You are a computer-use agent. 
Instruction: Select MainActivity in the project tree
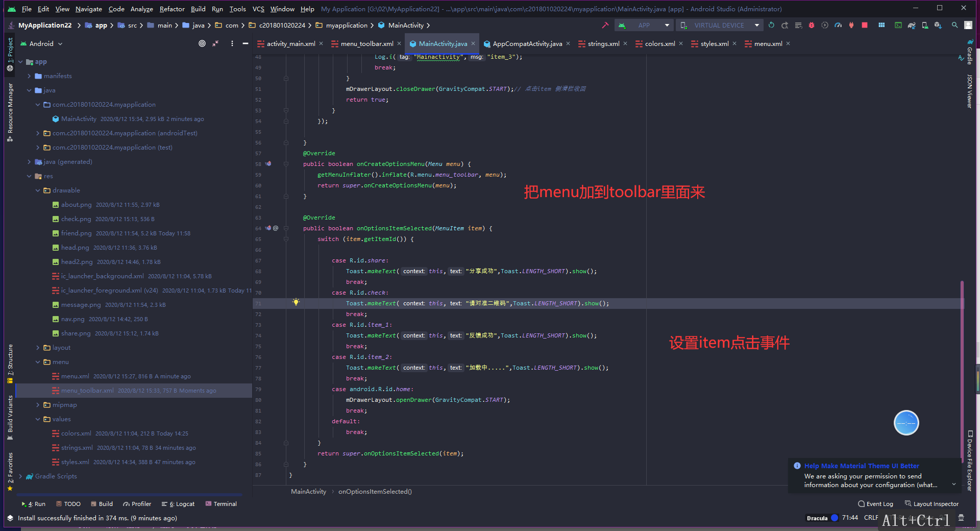click(79, 119)
